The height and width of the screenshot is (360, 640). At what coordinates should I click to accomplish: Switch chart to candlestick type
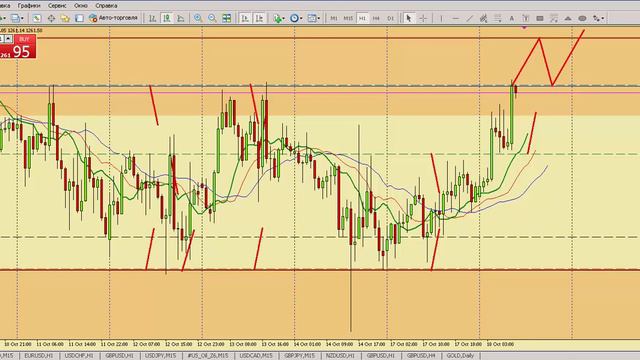click(167, 18)
